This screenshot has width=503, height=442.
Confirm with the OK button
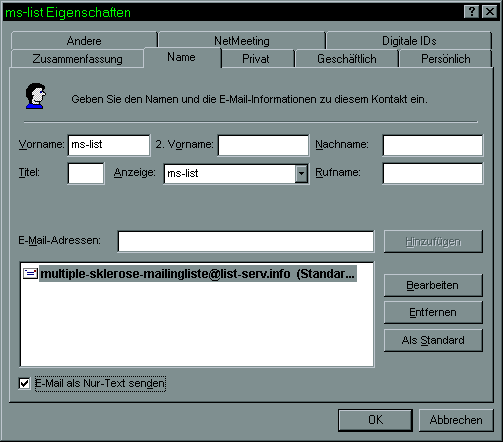click(375, 420)
